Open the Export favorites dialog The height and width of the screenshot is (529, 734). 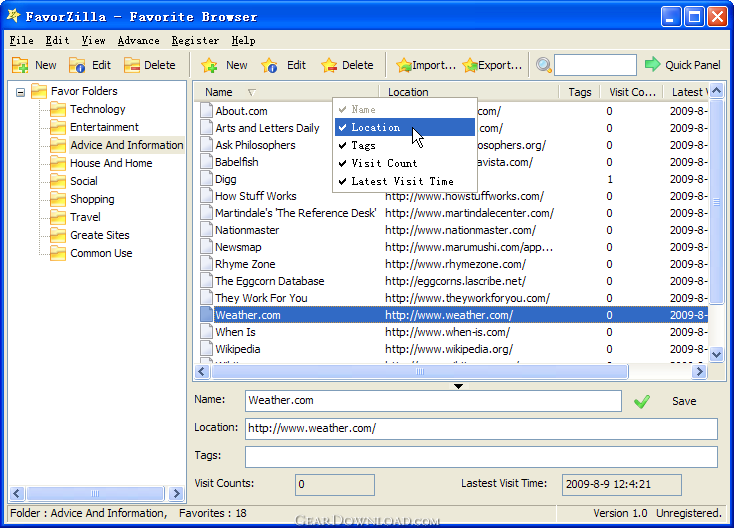click(x=492, y=65)
